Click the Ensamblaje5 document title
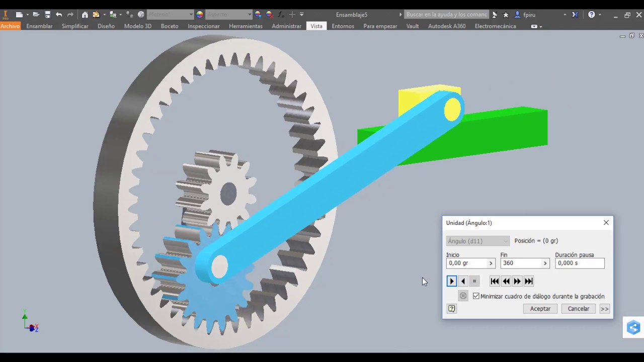The width and height of the screenshot is (644, 362). 351,15
